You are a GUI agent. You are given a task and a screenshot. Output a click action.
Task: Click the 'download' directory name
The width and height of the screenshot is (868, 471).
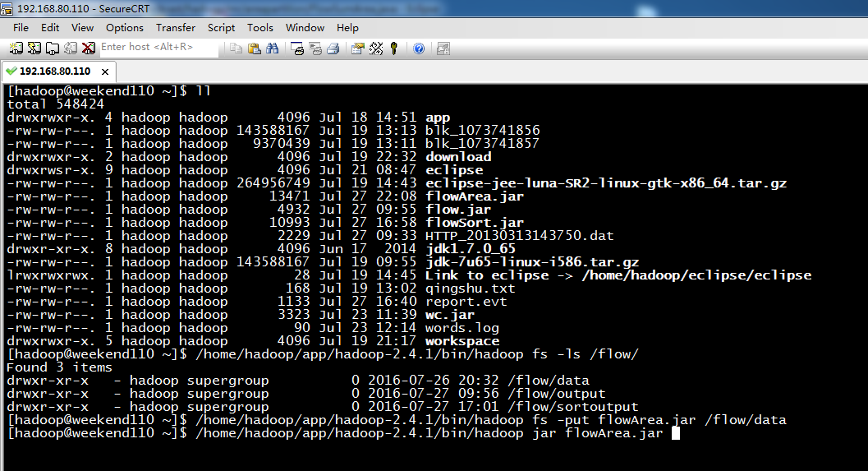[458, 157]
